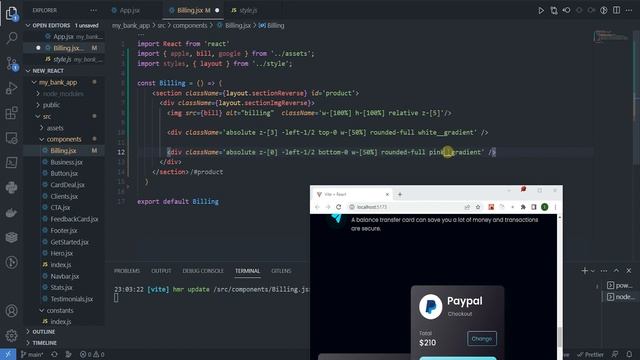Image resolution: width=640 pixels, height=360 pixels.
Task: Open the Docker icon in activity bar
Action: 11,213
